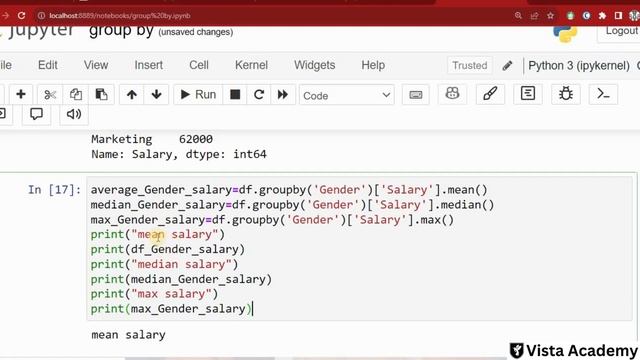Restart the kernel circular arrow icon
640x360 pixels.
pyautogui.click(x=258, y=95)
